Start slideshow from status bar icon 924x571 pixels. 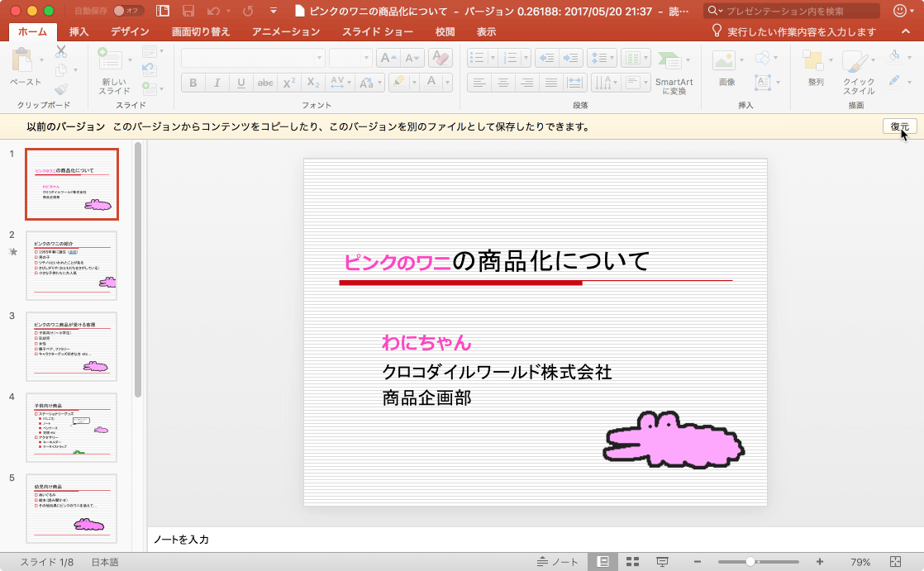tap(662, 562)
